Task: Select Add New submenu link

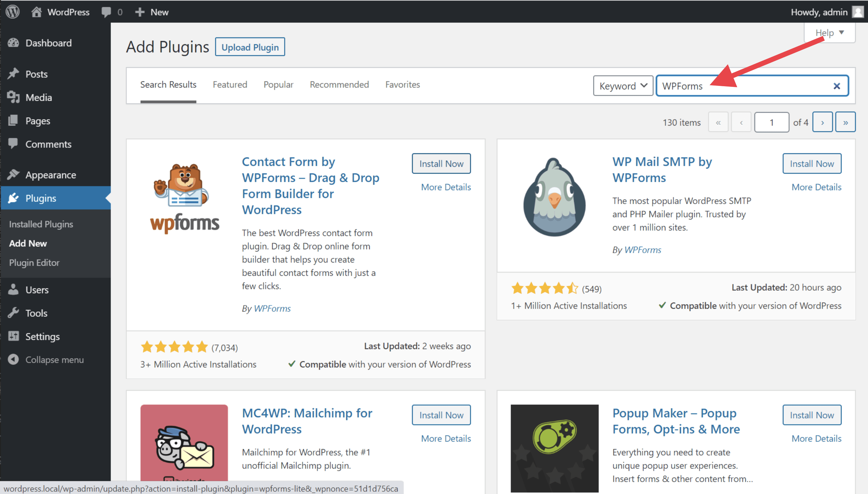Action: click(x=28, y=243)
